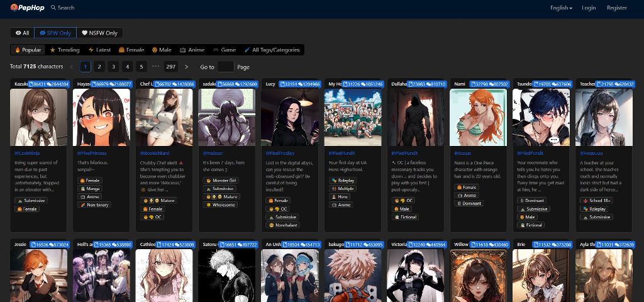Open the English language dropdown

tap(561, 8)
